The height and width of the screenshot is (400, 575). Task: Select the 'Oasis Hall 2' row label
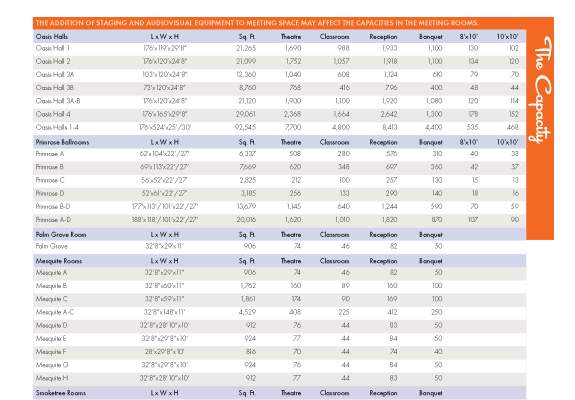53,61
